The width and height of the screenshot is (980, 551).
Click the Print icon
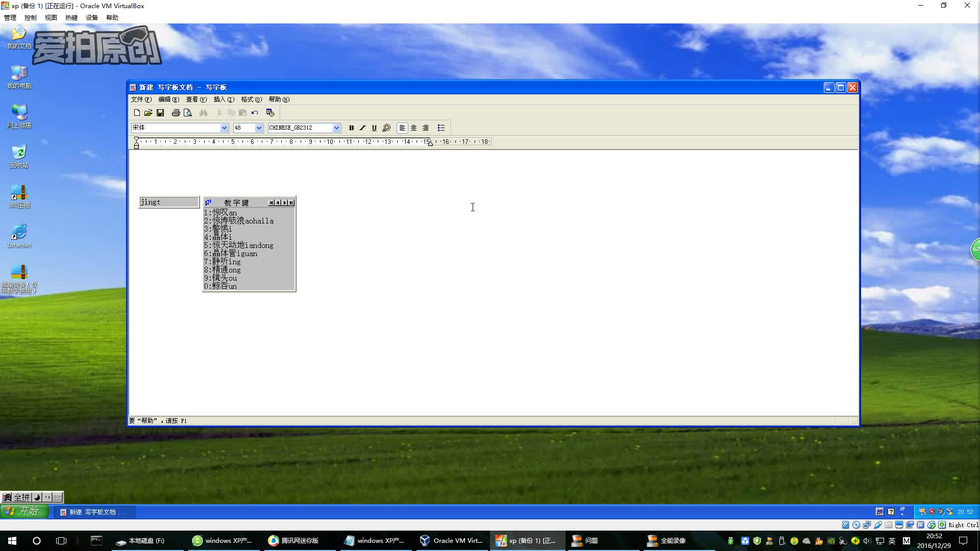pyautogui.click(x=176, y=113)
